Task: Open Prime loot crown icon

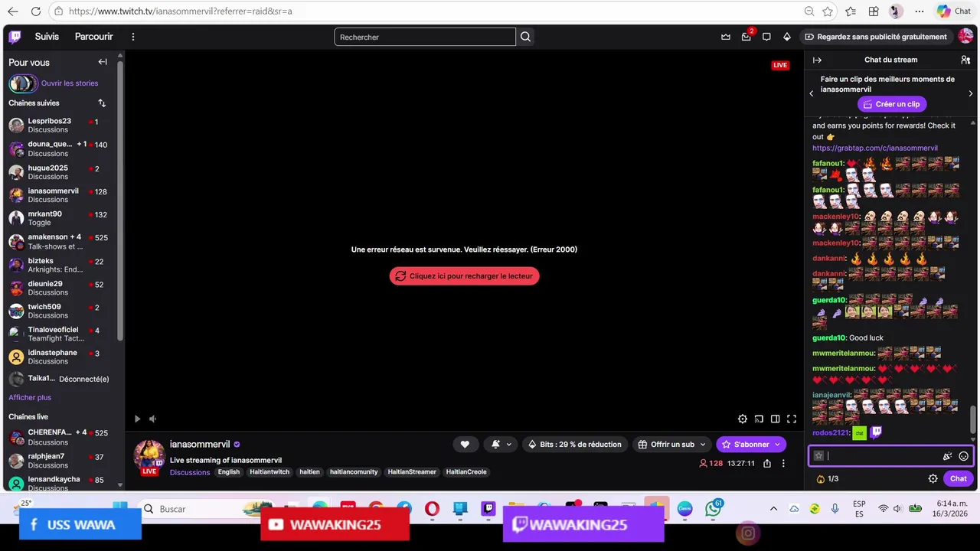Action: pos(726,37)
